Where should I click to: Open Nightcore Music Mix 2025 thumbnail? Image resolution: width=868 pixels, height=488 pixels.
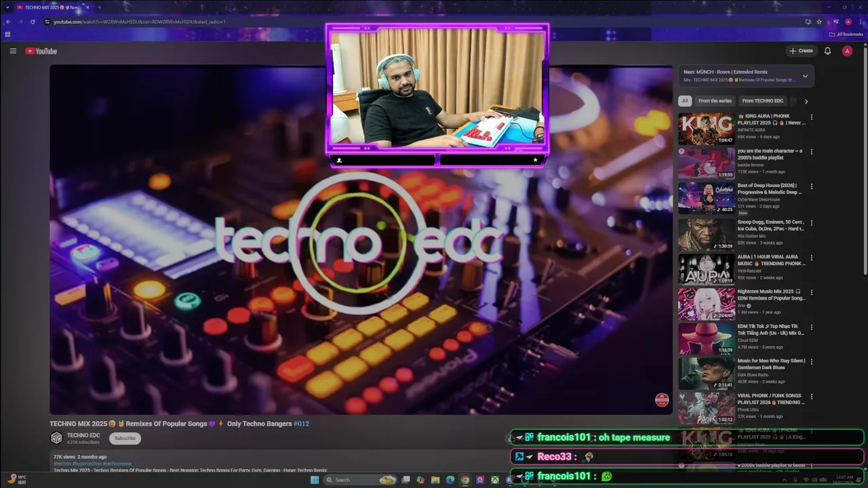click(x=707, y=304)
